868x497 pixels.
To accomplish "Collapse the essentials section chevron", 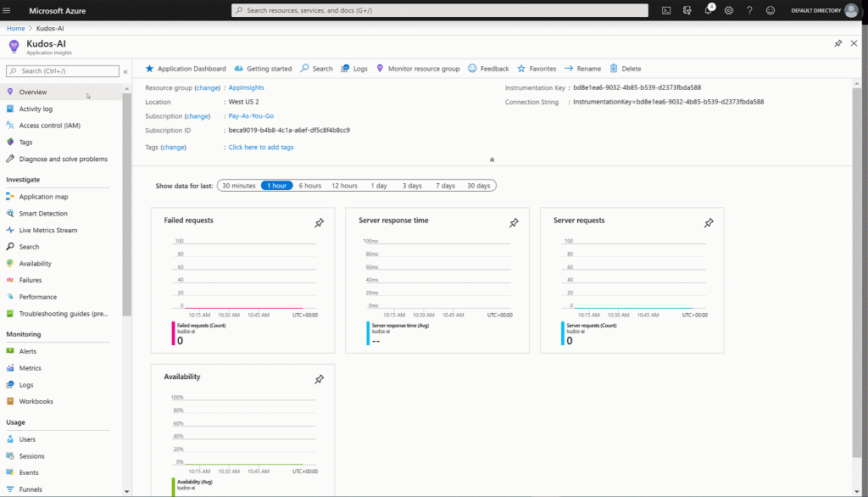I will [492, 159].
